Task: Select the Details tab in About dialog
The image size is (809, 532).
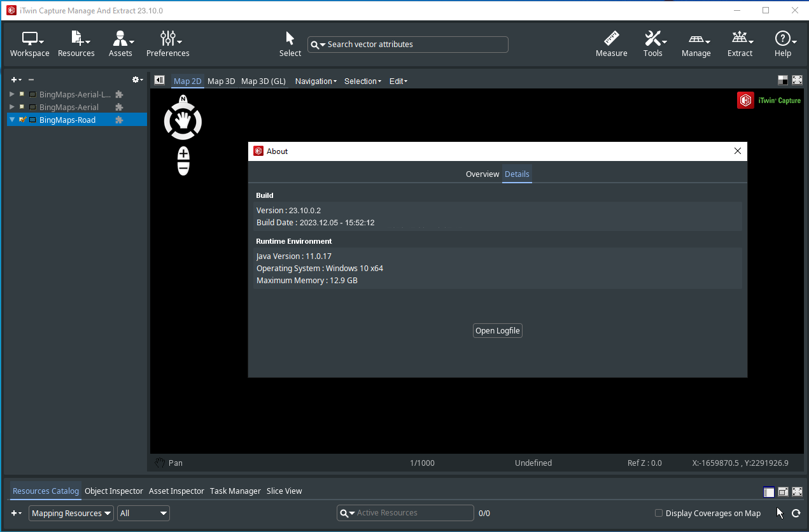Action: (517, 174)
